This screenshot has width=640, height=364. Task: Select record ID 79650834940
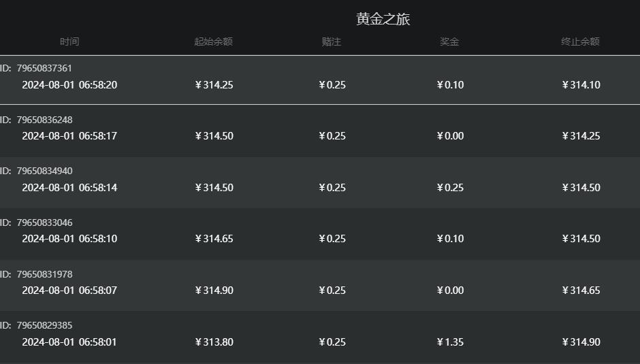[x=44, y=171]
